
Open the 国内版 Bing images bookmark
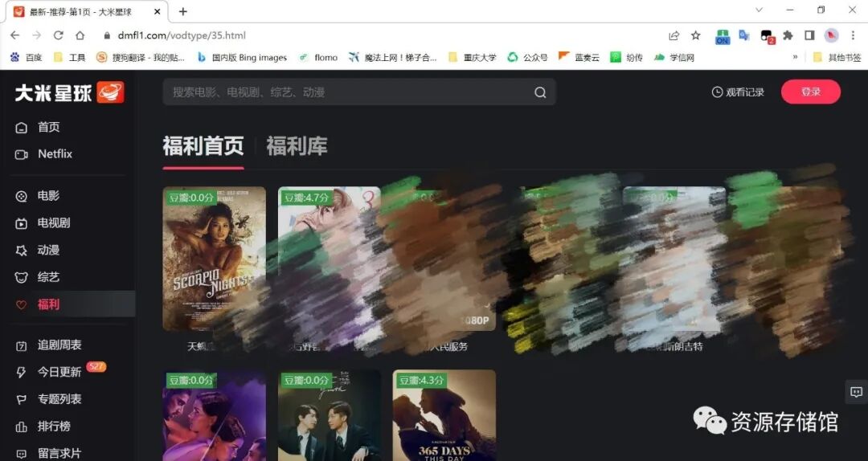pos(243,57)
